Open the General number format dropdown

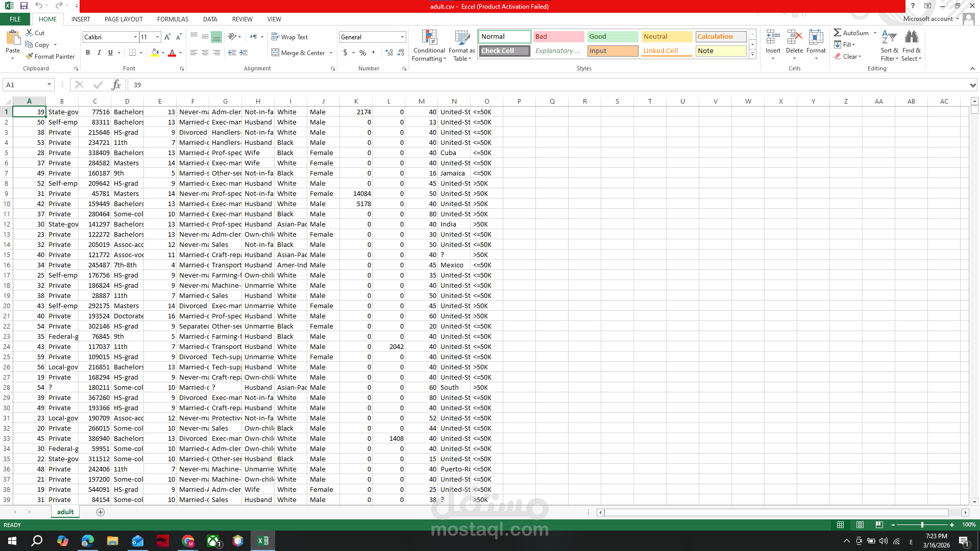coord(402,37)
